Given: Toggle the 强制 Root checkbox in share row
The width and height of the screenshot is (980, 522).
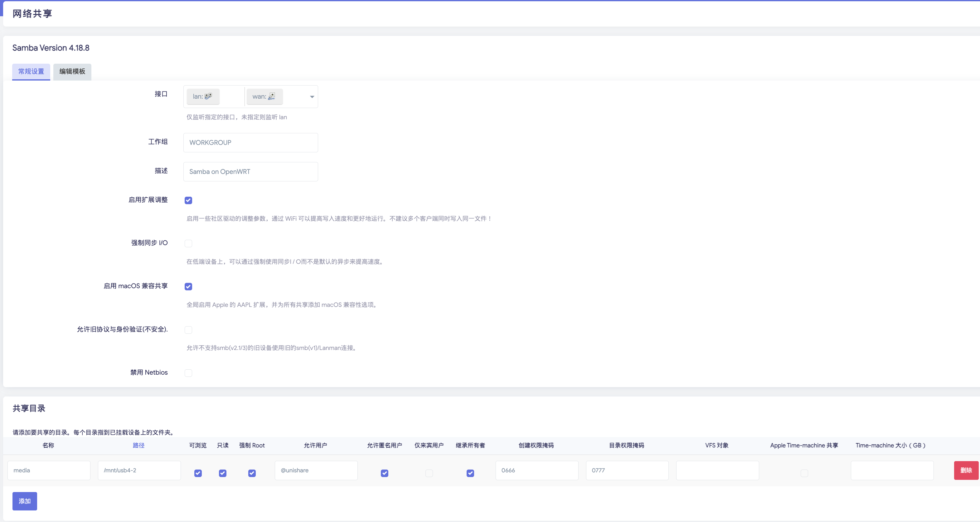Looking at the screenshot, I should [252, 473].
